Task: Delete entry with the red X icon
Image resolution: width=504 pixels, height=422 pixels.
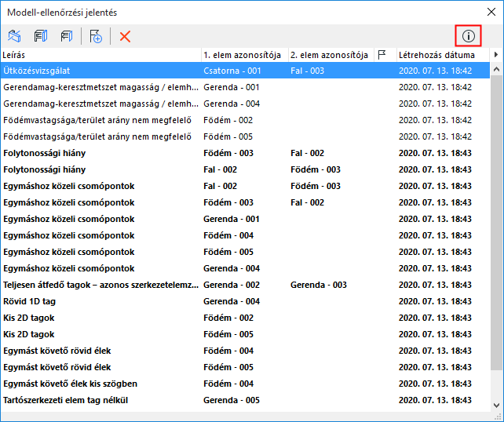Action: 125,36
